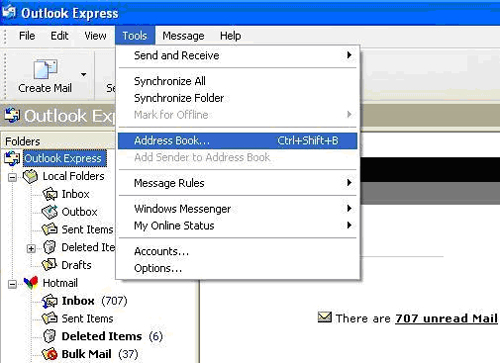
Task: Click the Drafts folder icon
Action: pyautogui.click(x=50, y=265)
